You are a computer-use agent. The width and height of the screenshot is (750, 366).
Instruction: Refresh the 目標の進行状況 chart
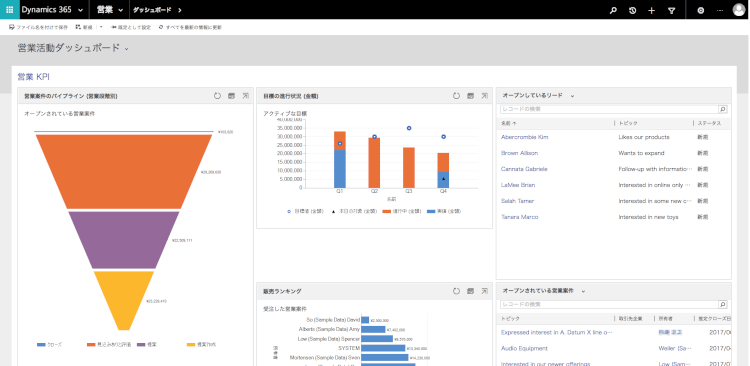[456, 96]
